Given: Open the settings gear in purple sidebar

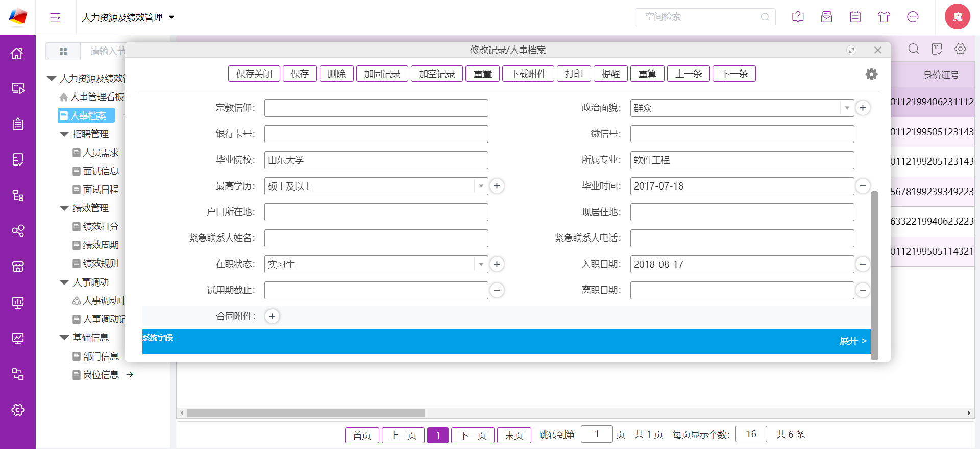Looking at the screenshot, I should point(18,410).
